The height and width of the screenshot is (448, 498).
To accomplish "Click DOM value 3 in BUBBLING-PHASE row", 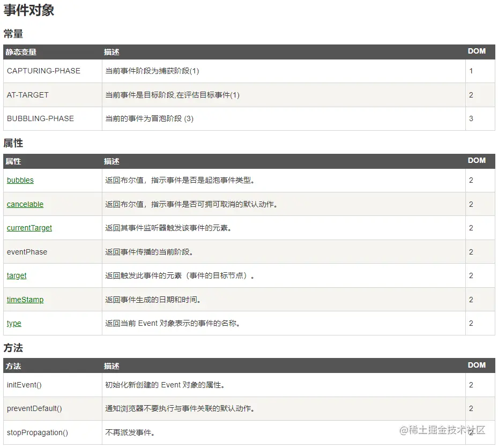I will 471,118.
